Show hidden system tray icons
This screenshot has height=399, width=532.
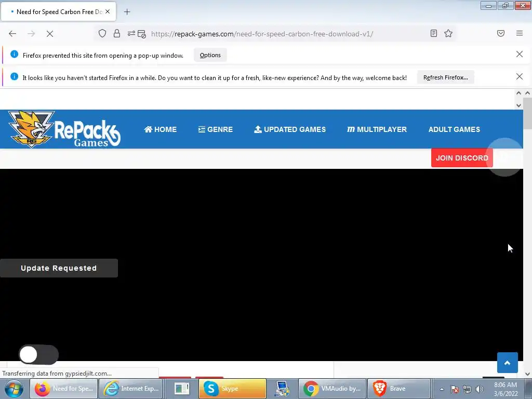point(442,389)
